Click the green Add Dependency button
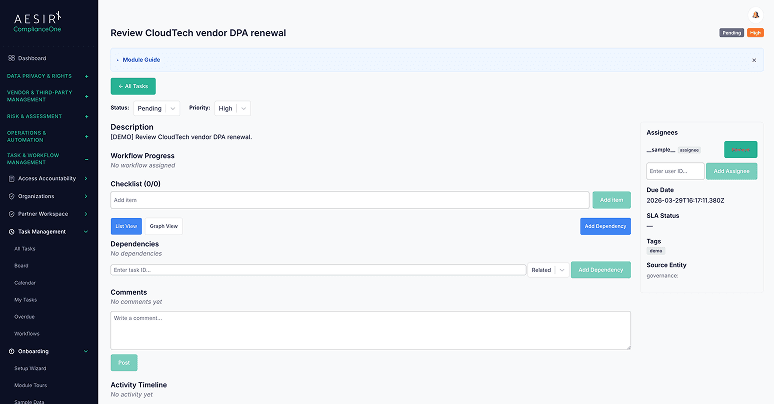The width and height of the screenshot is (774, 404). pos(601,270)
